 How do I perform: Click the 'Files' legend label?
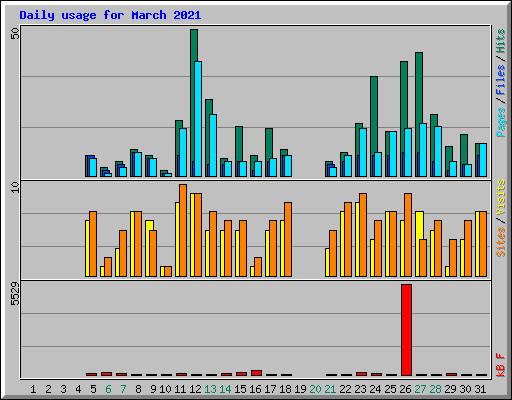point(501,80)
